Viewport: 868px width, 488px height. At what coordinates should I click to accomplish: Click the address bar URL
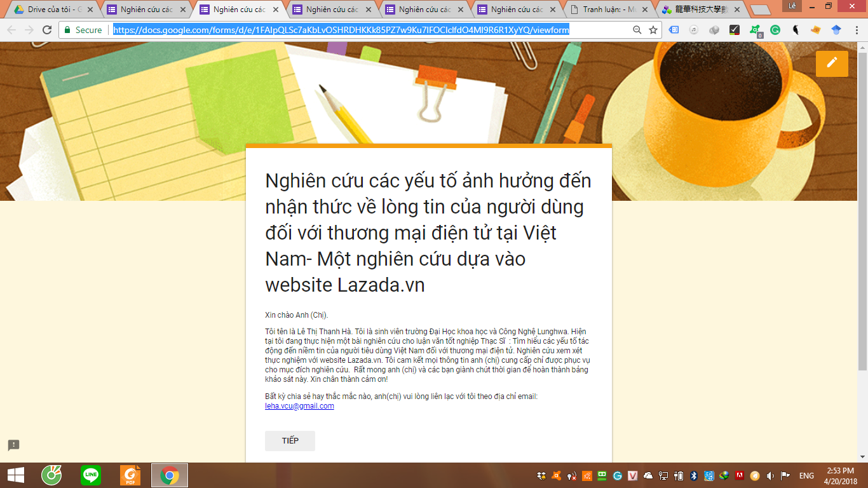341,30
